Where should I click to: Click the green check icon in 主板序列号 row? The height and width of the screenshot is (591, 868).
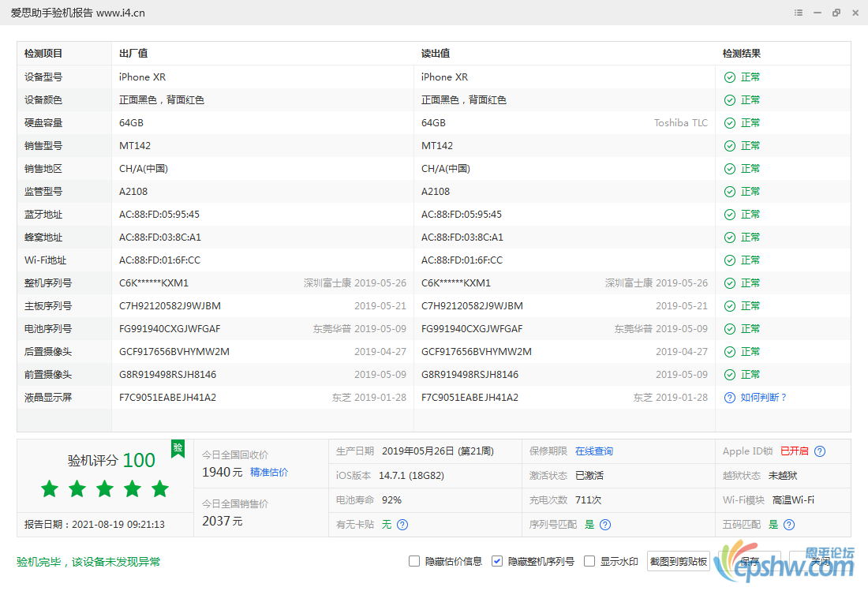[730, 306]
